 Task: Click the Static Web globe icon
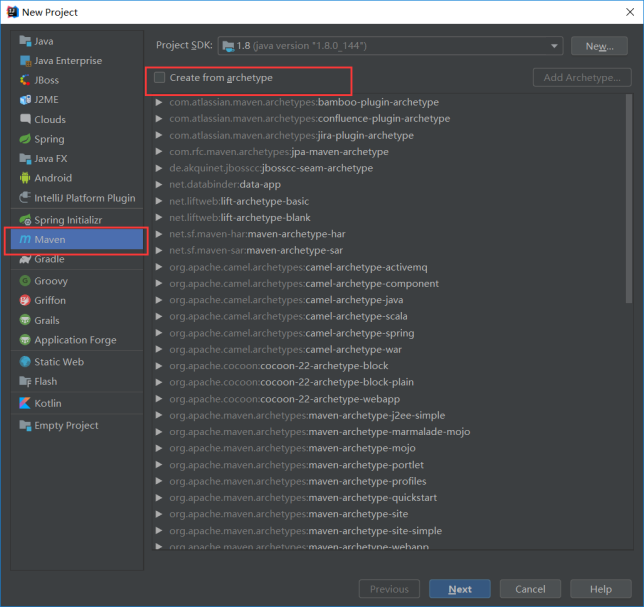[x=25, y=362]
